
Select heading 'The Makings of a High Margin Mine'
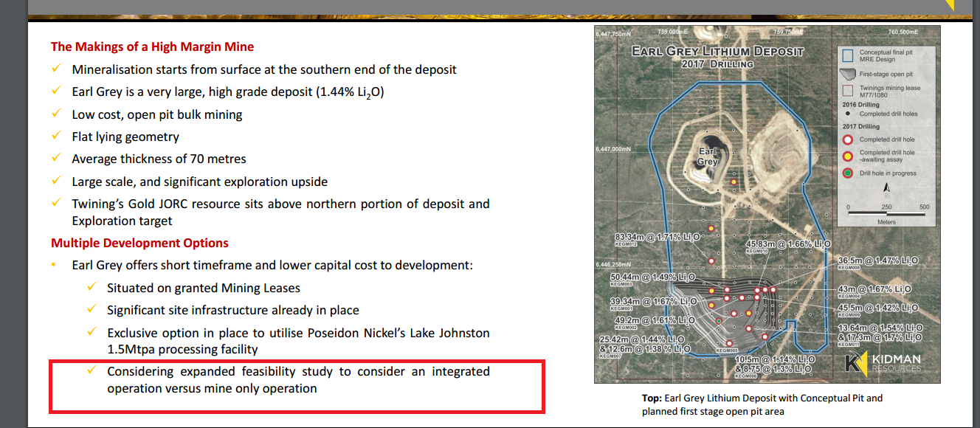[152, 46]
